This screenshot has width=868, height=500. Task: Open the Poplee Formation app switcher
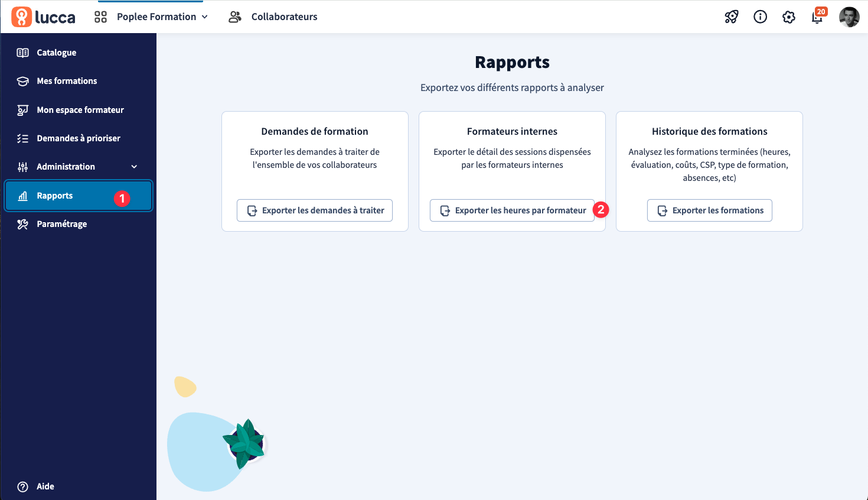pyautogui.click(x=151, y=17)
